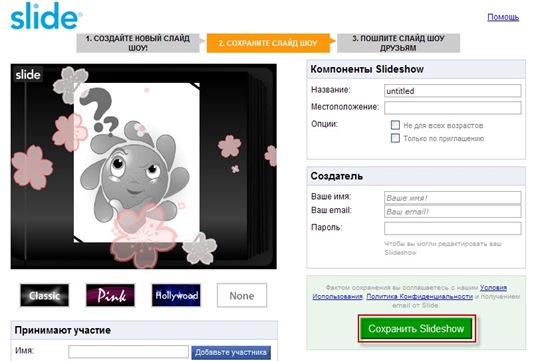Enable the 'Не для всех возрастов' checkbox

click(x=395, y=125)
